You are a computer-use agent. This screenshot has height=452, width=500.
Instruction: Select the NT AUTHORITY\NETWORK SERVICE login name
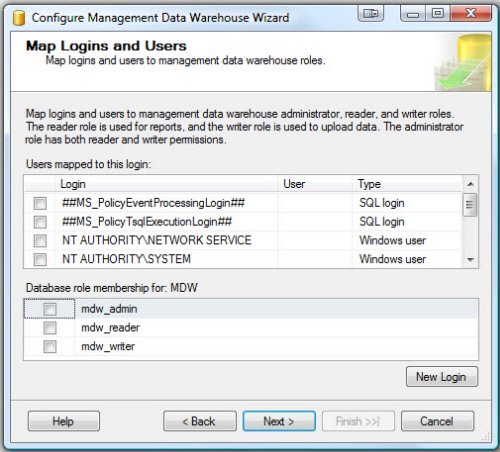click(157, 240)
